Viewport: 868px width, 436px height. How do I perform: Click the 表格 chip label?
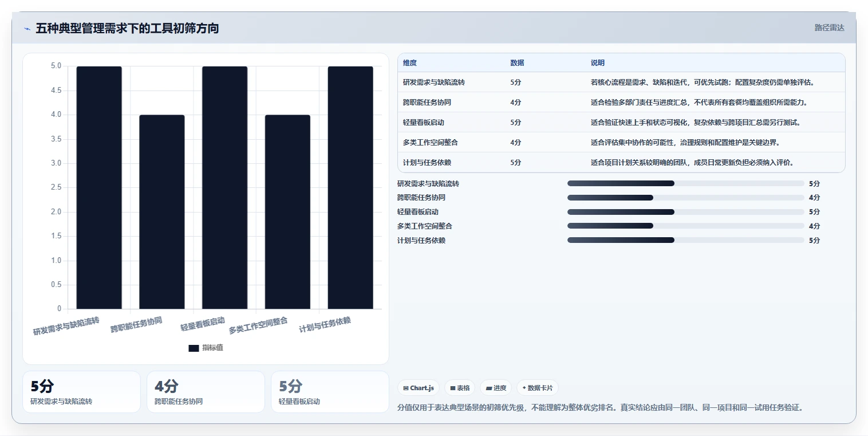tap(463, 388)
